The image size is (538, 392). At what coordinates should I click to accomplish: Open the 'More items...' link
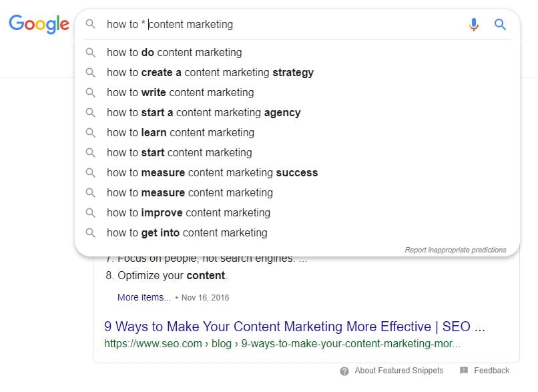click(144, 297)
